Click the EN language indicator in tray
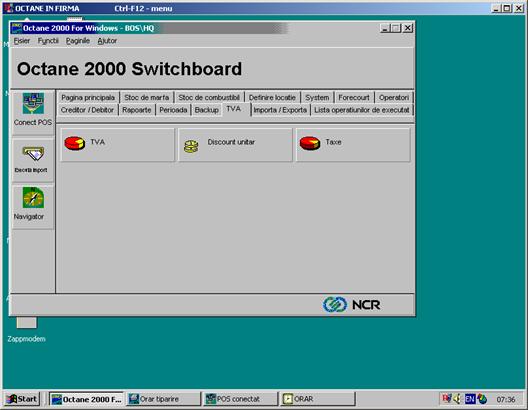The image size is (528, 410). coord(470,399)
